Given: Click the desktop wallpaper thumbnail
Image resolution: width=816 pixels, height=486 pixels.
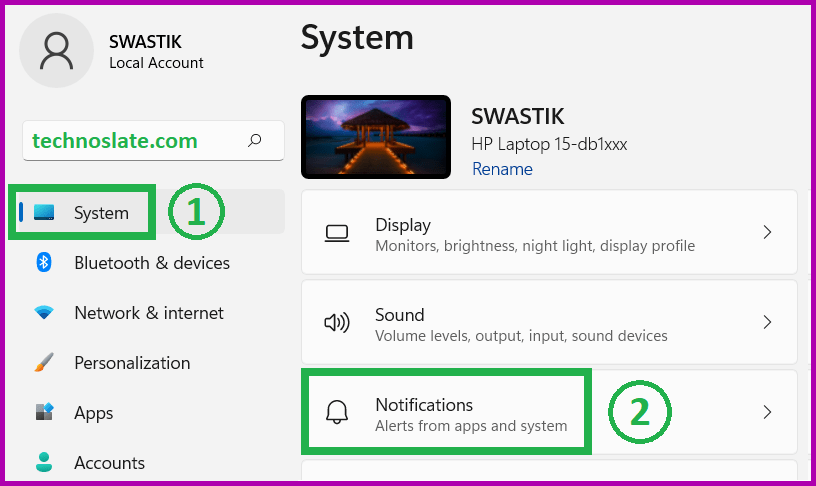Looking at the screenshot, I should point(376,137).
